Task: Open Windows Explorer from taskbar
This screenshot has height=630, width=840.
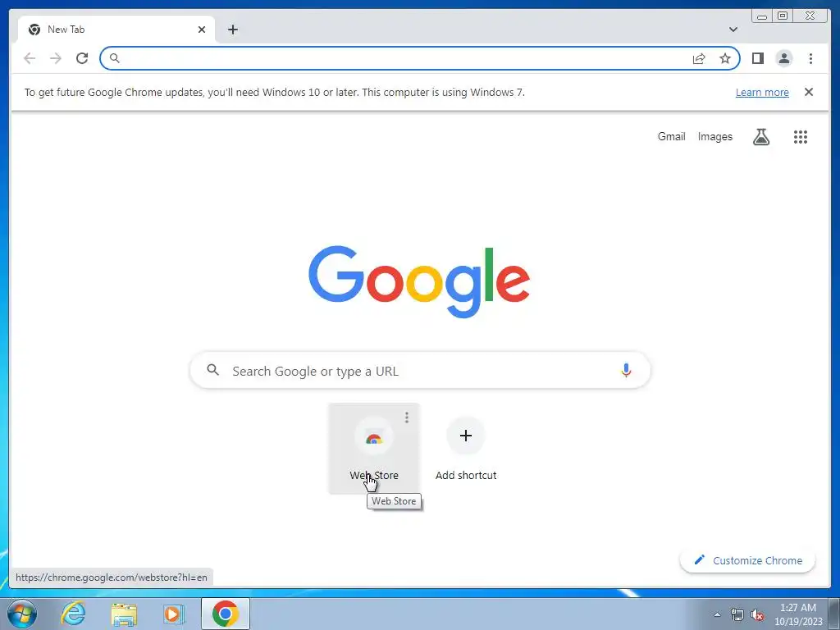Action: pos(124,614)
